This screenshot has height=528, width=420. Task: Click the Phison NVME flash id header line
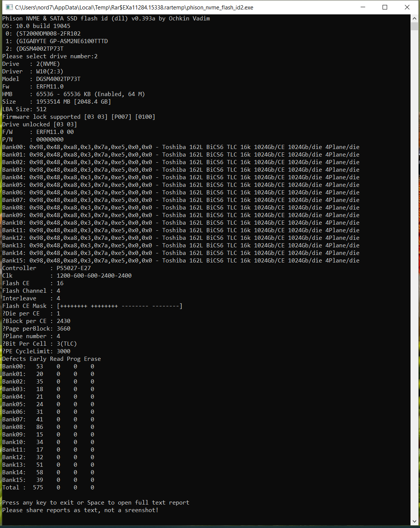(x=106, y=19)
